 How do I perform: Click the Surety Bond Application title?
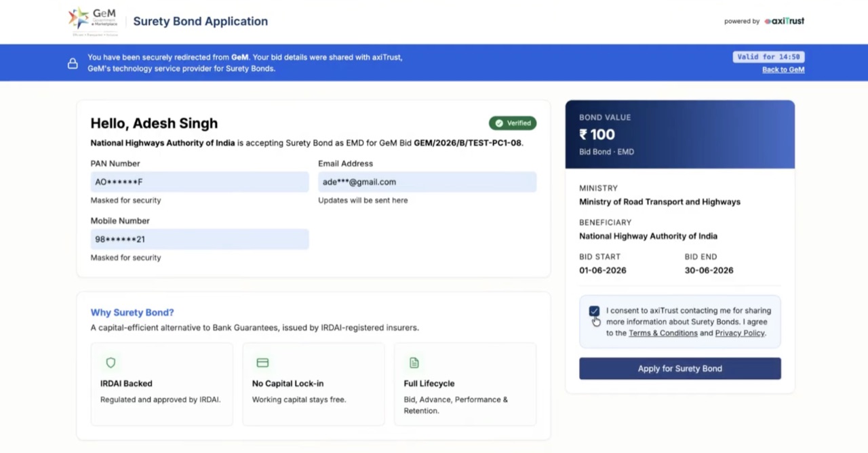tap(201, 21)
